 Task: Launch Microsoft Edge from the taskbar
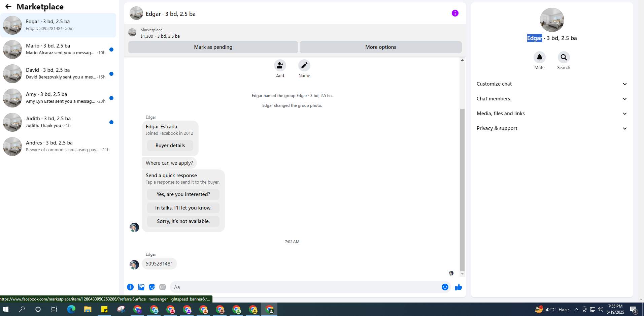click(x=71, y=309)
